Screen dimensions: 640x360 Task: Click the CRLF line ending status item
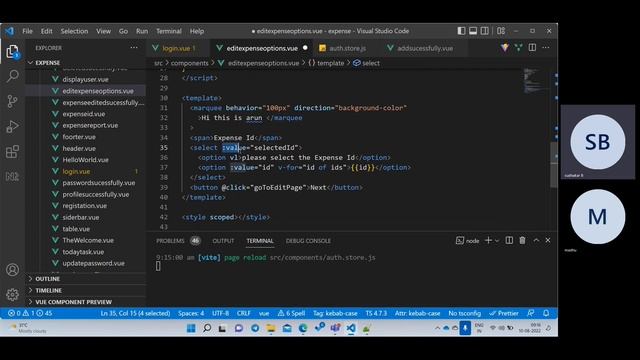[243, 313]
